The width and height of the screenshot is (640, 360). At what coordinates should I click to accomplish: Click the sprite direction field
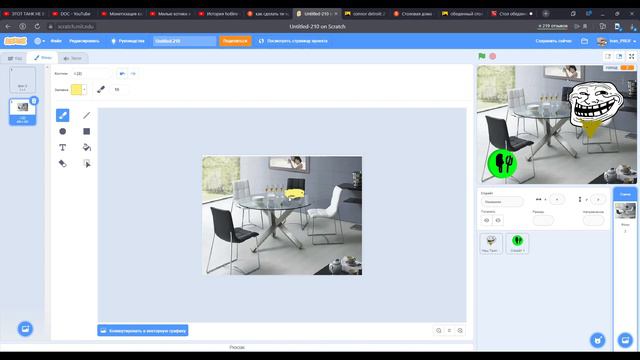593,220
